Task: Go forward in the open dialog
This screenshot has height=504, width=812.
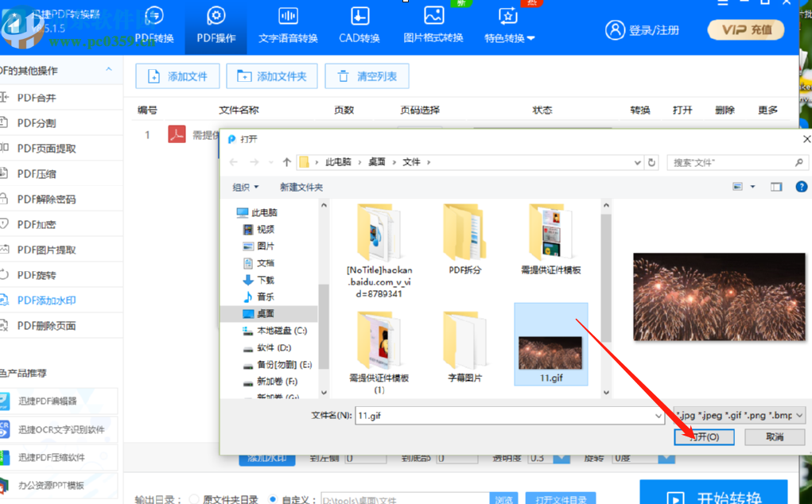Action: (254, 162)
